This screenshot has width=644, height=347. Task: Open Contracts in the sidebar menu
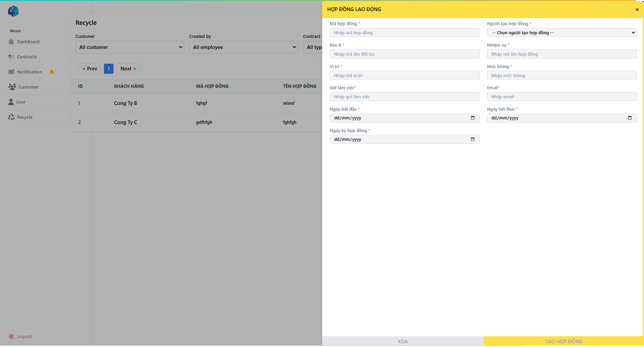tap(27, 57)
